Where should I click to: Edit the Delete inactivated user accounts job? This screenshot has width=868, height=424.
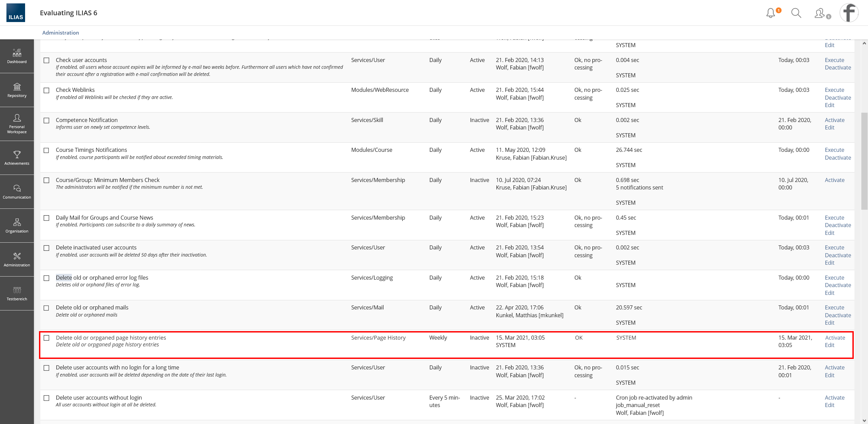click(829, 263)
